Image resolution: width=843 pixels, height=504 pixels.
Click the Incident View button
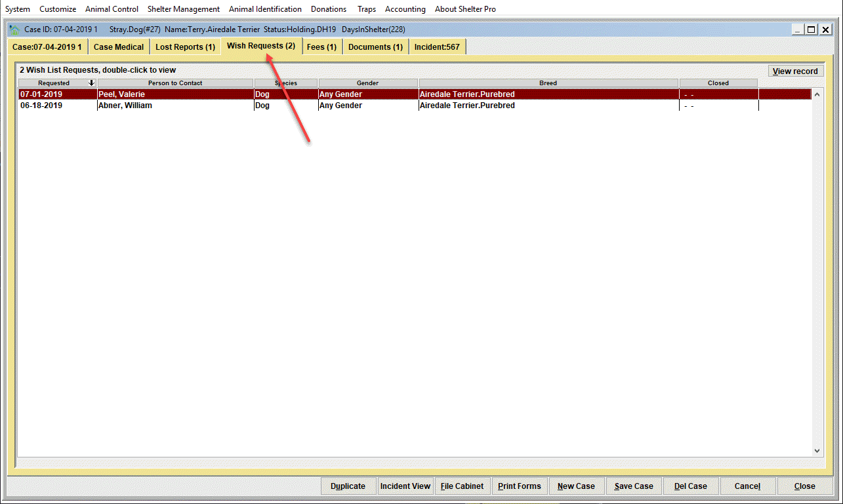[405, 486]
